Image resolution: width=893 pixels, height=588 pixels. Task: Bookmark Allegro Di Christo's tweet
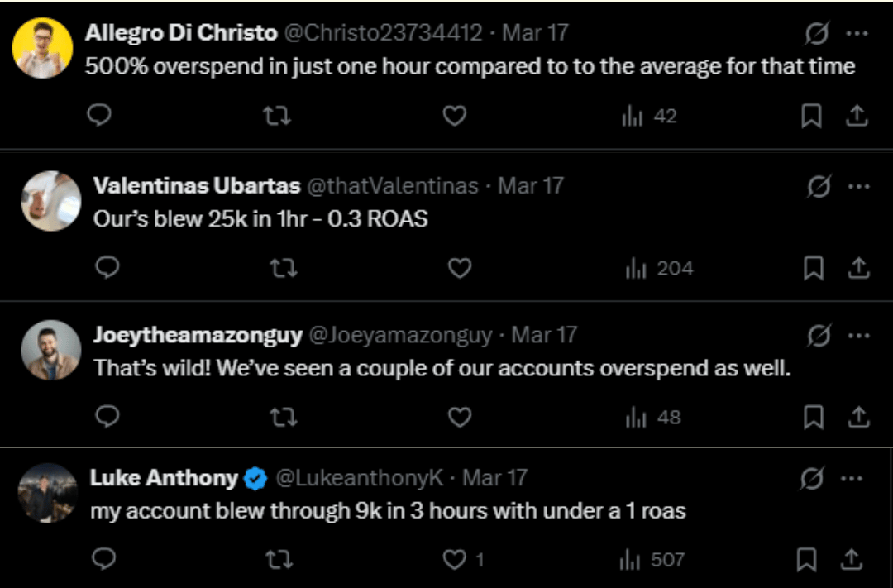tap(811, 117)
